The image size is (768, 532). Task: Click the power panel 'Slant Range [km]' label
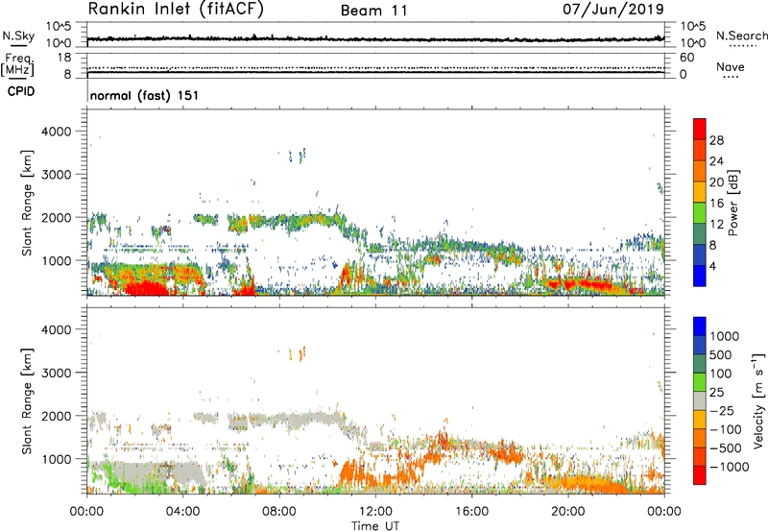point(27,203)
